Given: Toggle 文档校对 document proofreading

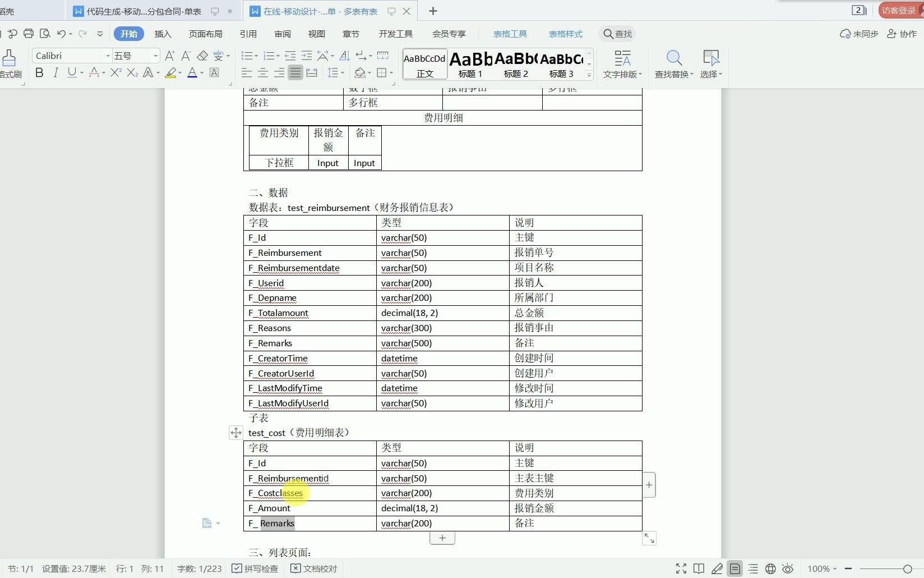Looking at the screenshot, I should pos(314,568).
